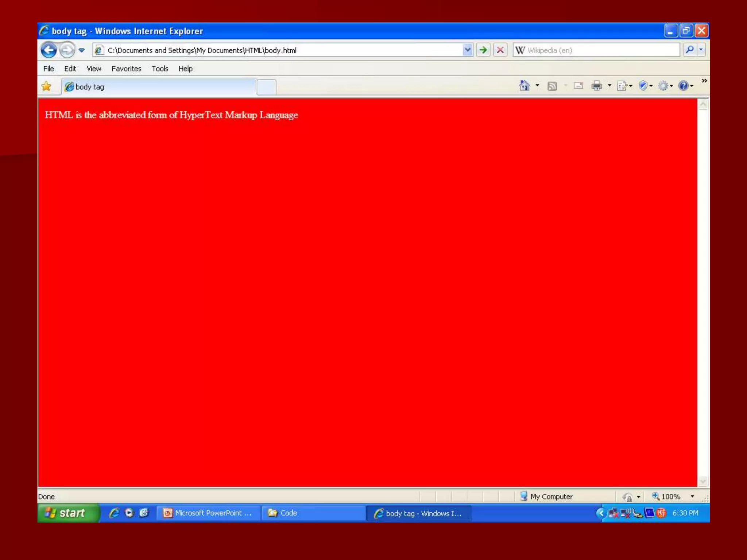Image resolution: width=747 pixels, height=560 pixels.
Task: Expand hidden tray icons chevron
Action: click(601, 513)
